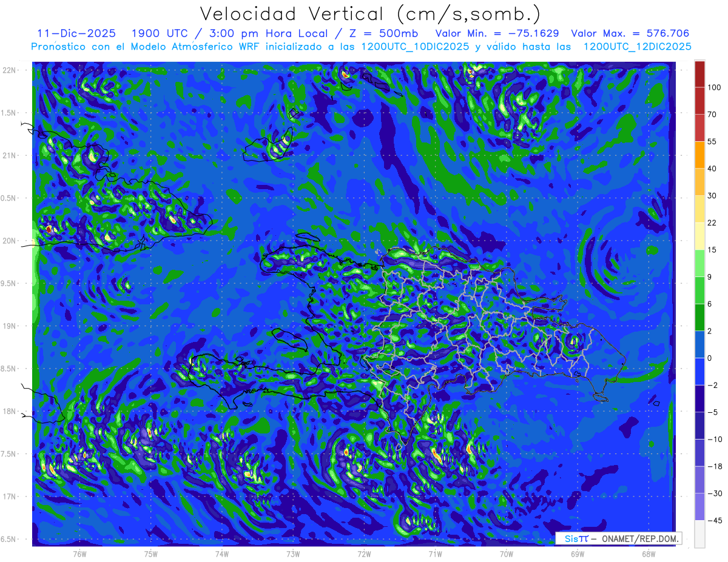
Task: Click the '7.5N' latitude label
Action: [x=9, y=454]
